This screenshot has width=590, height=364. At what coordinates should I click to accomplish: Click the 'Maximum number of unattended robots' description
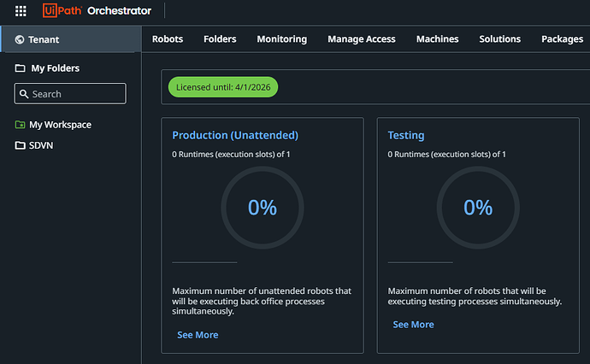point(262,302)
